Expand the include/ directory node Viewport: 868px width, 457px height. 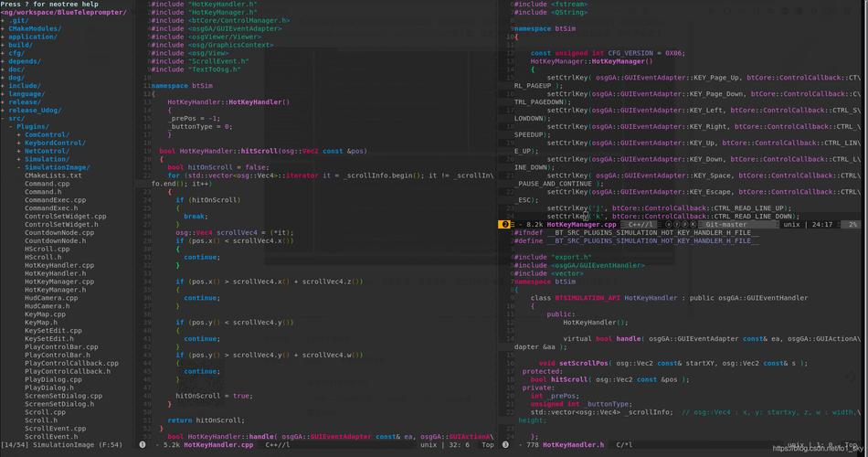[x=4, y=85]
